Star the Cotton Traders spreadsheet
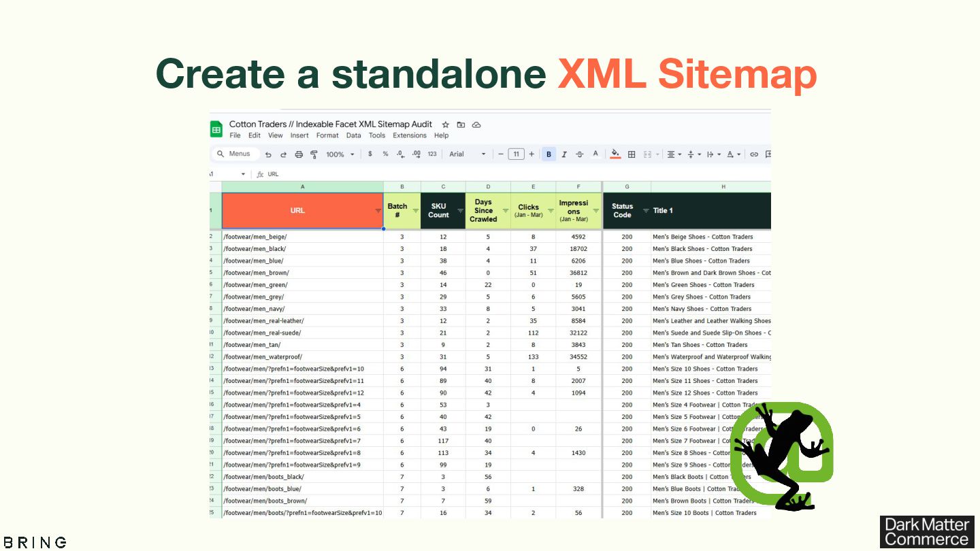The height and width of the screenshot is (551, 980). coord(446,124)
